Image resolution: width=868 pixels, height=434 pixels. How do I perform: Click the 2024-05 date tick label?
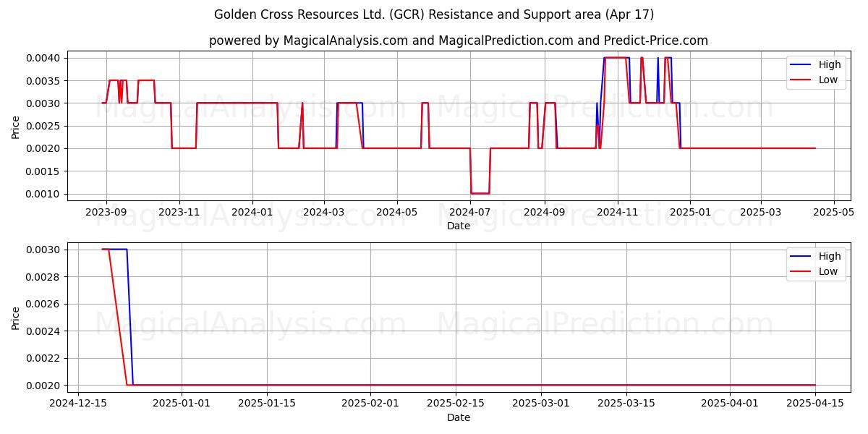pos(397,213)
